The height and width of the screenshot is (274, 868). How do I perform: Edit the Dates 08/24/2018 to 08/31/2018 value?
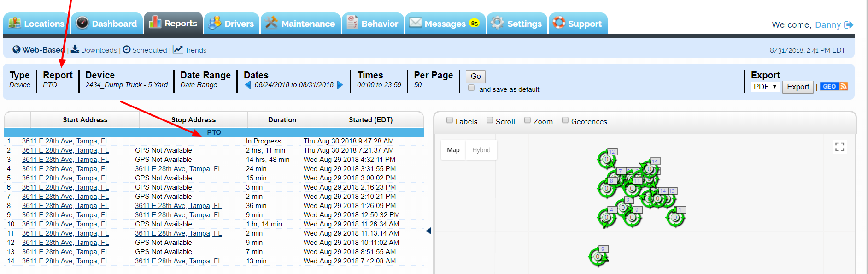(x=294, y=85)
